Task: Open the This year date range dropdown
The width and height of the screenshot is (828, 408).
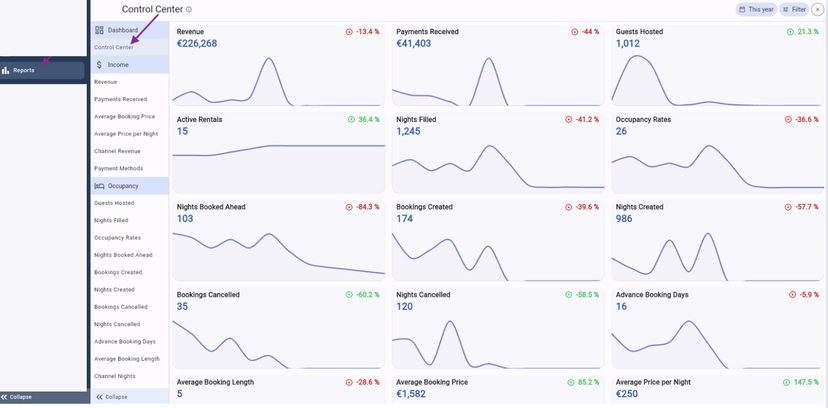Action: pyautogui.click(x=755, y=9)
